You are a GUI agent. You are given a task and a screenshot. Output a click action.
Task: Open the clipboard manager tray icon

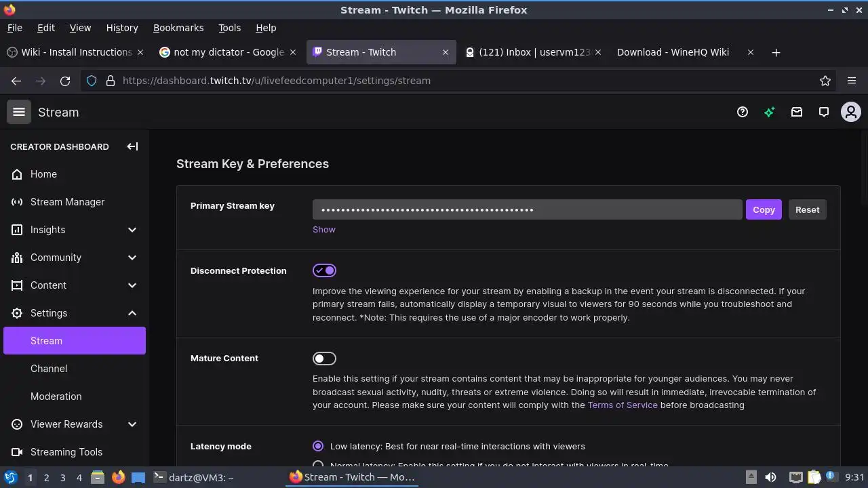[814, 477]
